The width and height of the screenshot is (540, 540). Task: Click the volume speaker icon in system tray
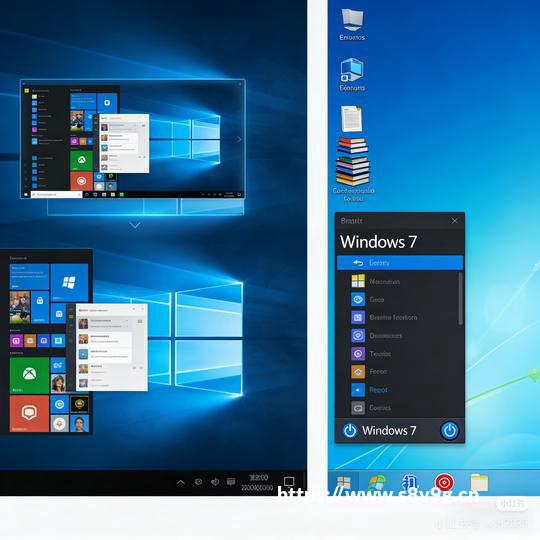tap(215, 482)
